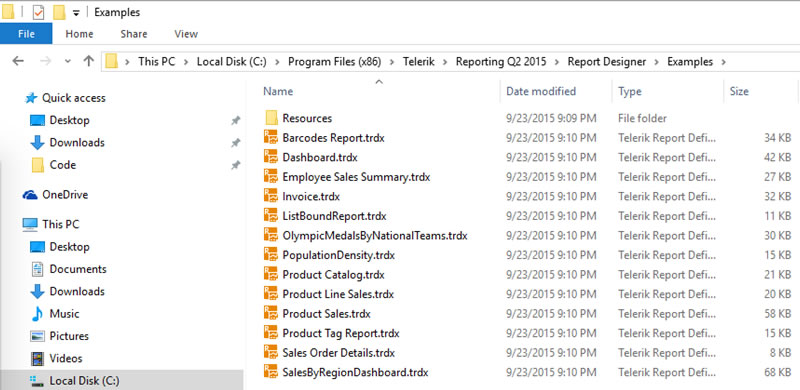Unpin Code folder using its pin icon
The image size is (800, 390).
pyautogui.click(x=235, y=165)
